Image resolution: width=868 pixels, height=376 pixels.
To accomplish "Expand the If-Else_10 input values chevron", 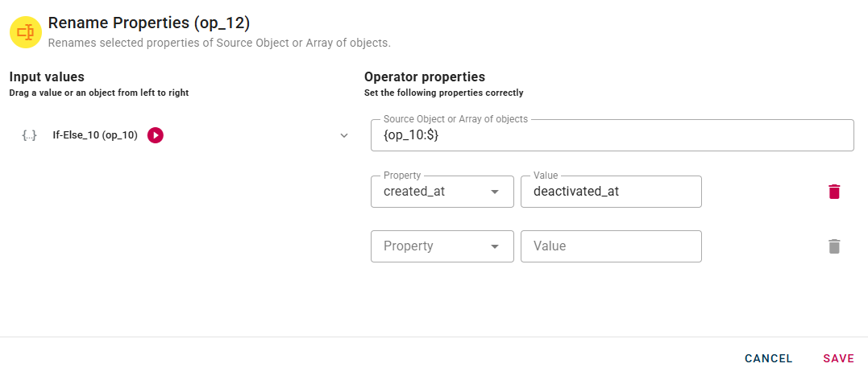I will coord(344,135).
